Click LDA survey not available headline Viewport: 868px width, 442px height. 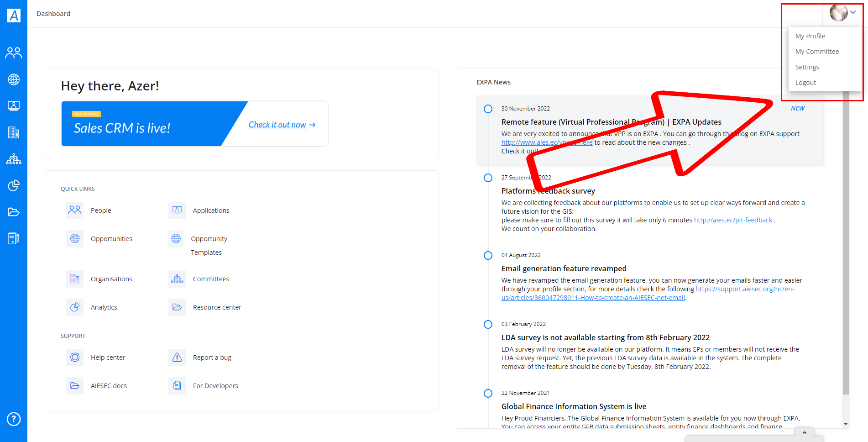605,337
